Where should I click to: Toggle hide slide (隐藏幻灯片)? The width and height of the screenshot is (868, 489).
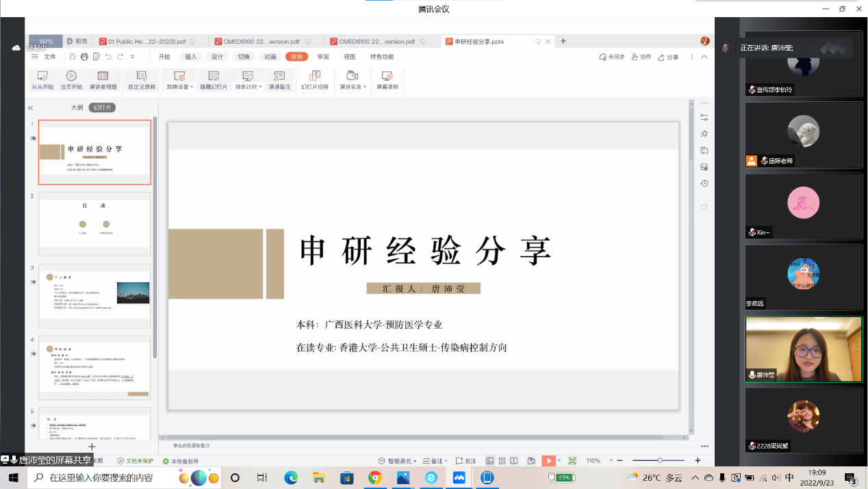point(214,80)
